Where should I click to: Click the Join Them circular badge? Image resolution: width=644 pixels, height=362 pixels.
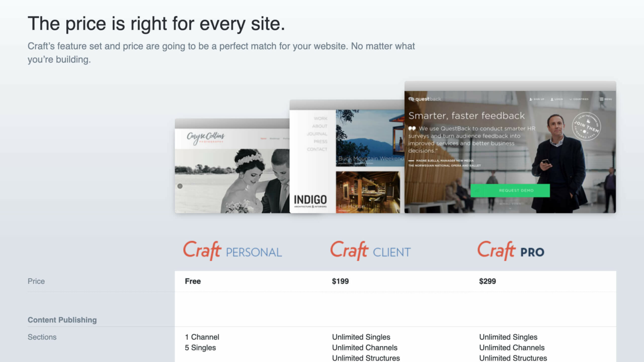coord(586,126)
